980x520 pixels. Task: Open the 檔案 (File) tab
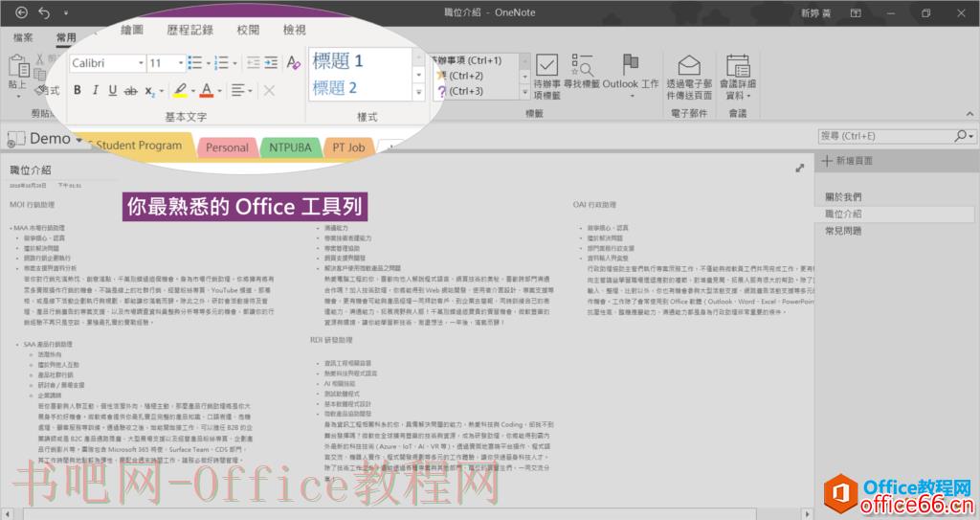[23, 37]
